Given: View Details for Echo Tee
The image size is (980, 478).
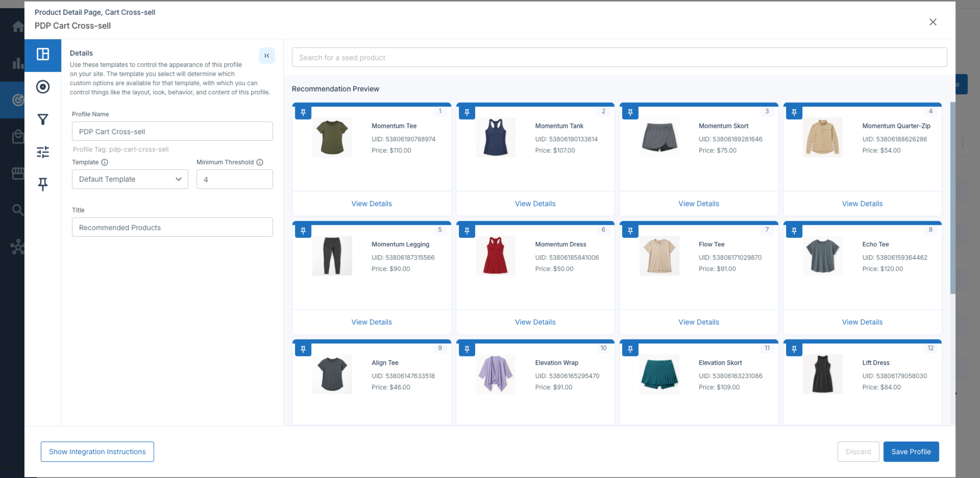Looking at the screenshot, I should 862,322.
